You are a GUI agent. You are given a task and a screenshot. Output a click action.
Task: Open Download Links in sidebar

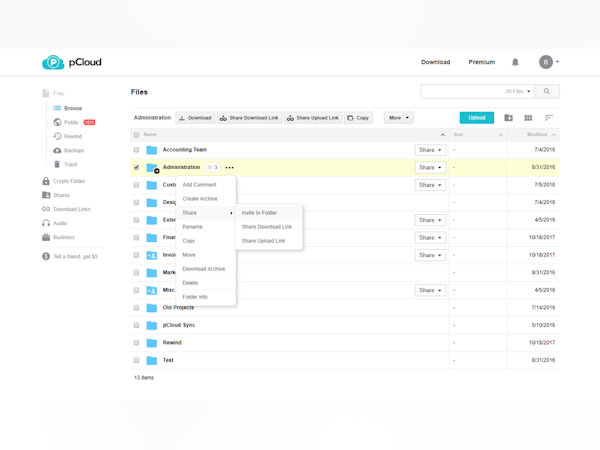pyautogui.click(x=66, y=209)
